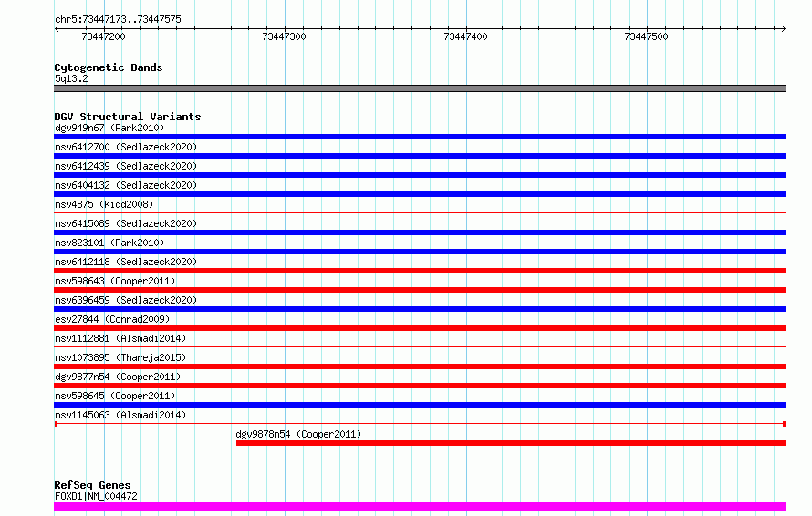Click the nsv598645 (Cooper2011) label
The image size is (812, 516).
point(115,396)
